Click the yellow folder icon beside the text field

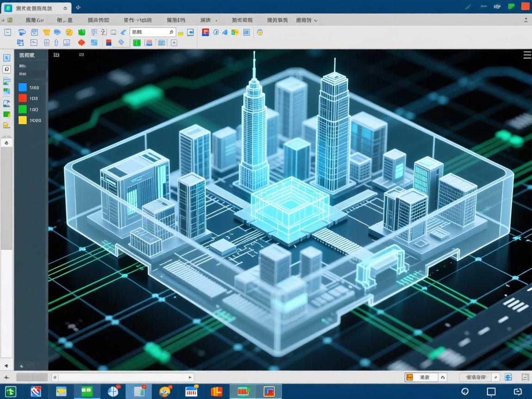(x=181, y=32)
